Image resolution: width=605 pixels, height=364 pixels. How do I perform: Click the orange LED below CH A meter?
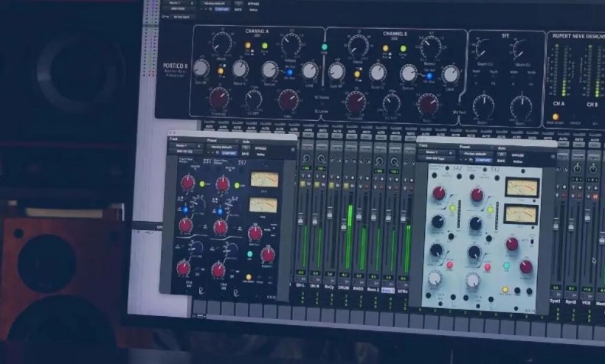point(556,116)
